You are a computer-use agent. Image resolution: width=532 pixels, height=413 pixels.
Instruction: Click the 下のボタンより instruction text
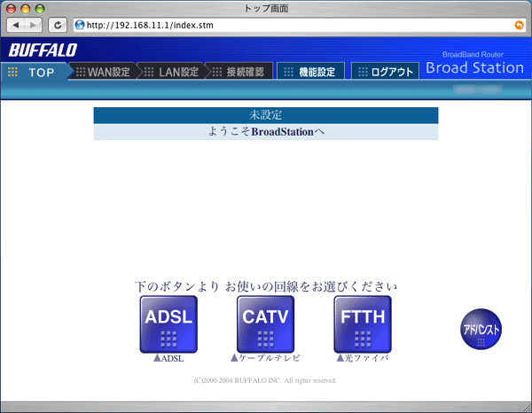coord(266,286)
